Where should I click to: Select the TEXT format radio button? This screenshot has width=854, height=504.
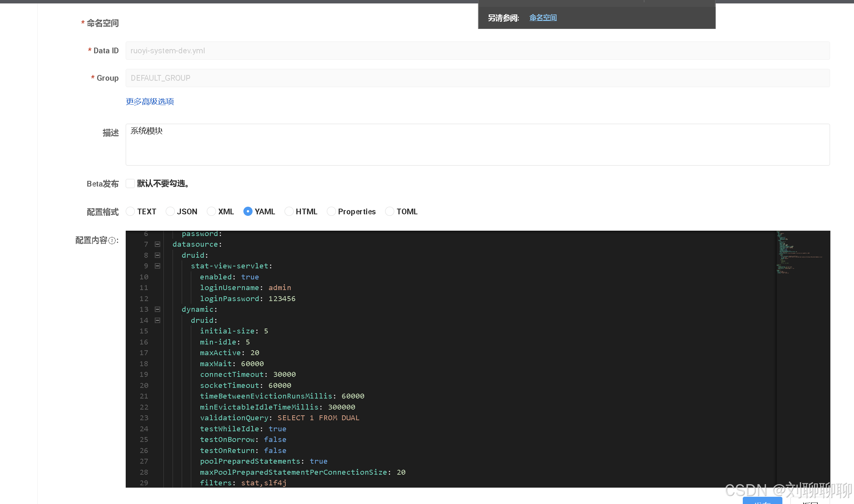(x=130, y=211)
